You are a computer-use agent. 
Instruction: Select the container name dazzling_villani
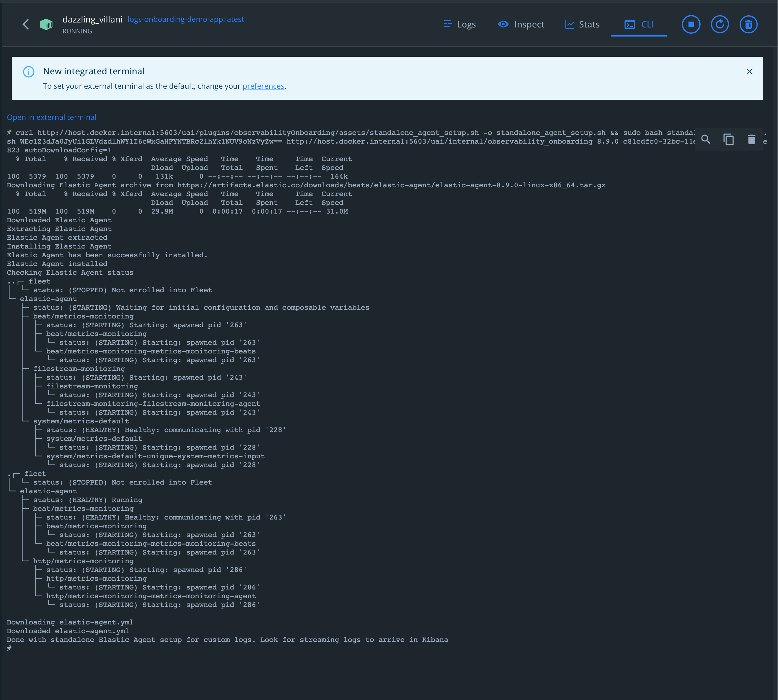pyautogui.click(x=92, y=19)
